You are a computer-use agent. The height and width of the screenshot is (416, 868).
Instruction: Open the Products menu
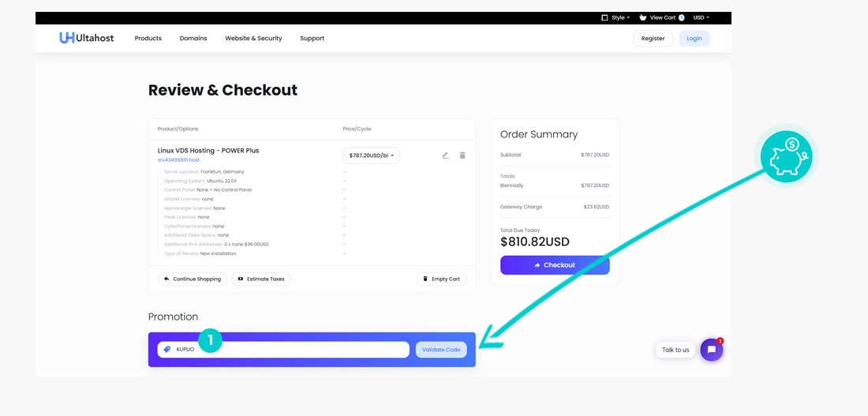tap(148, 38)
